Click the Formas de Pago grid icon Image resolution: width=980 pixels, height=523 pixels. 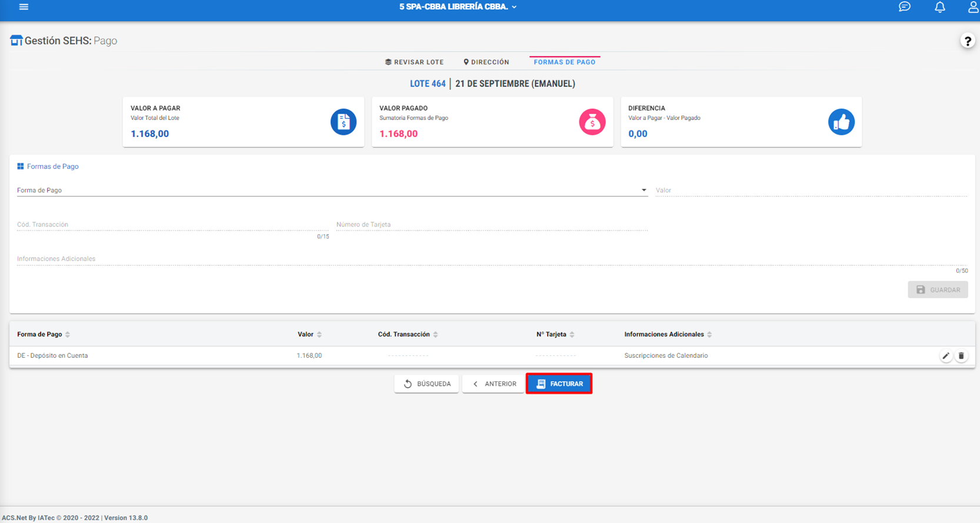pyautogui.click(x=21, y=166)
